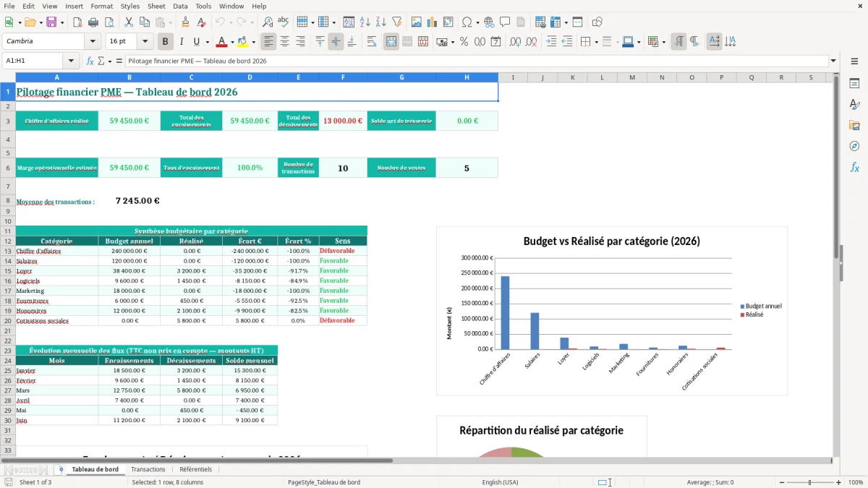
Task: Toggle Center Vertically alignment
Action: [336, 42]
